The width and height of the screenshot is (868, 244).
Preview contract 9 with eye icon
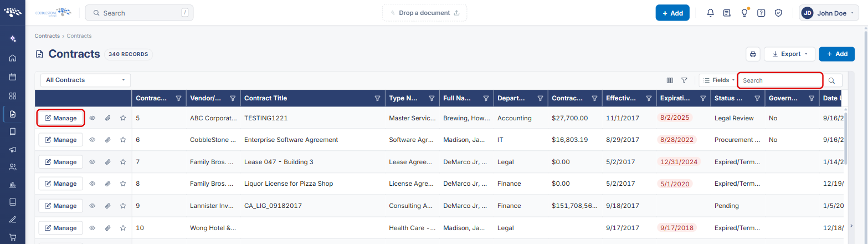tap(93, 206)
